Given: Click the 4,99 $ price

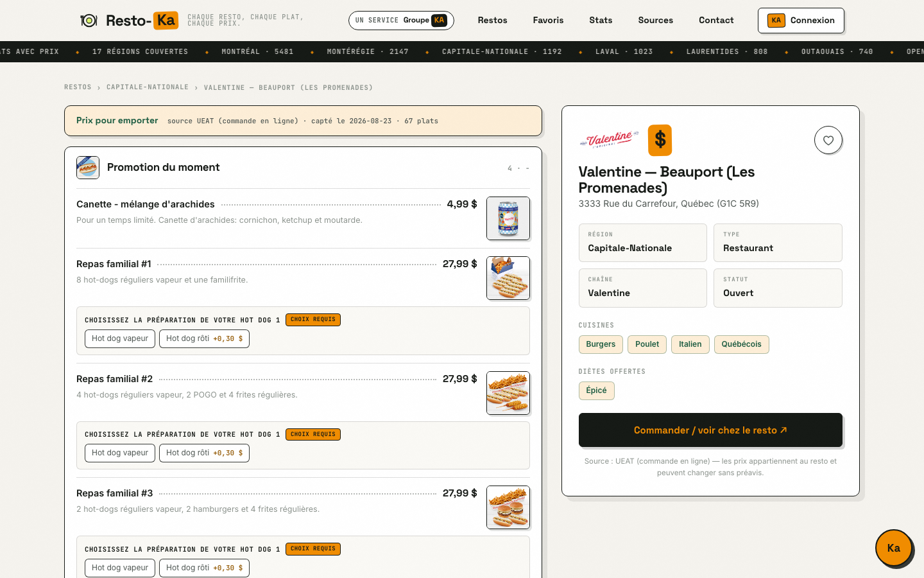Looking at the screenshot, I should click(x=462, y=204).
